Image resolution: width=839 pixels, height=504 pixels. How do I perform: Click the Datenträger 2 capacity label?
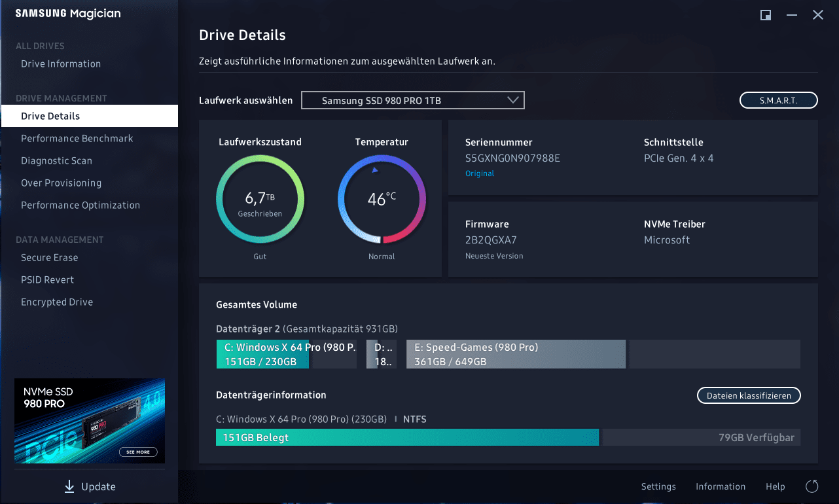tap(307, 329)
